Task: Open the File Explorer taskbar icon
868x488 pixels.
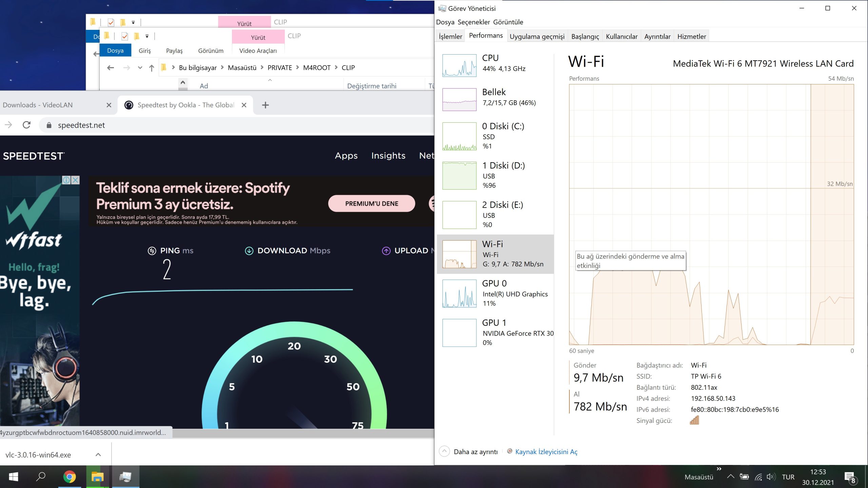Action: (x=97, y=477)
